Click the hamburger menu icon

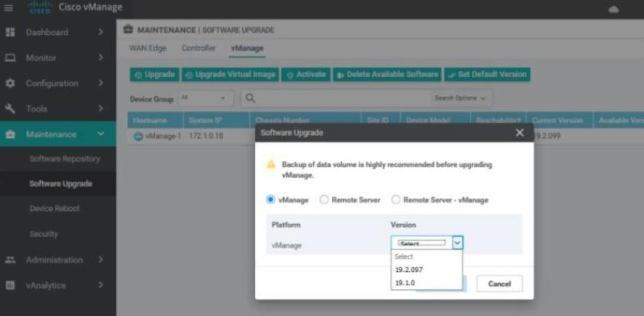pyautogui.click(x=8, y=8)
